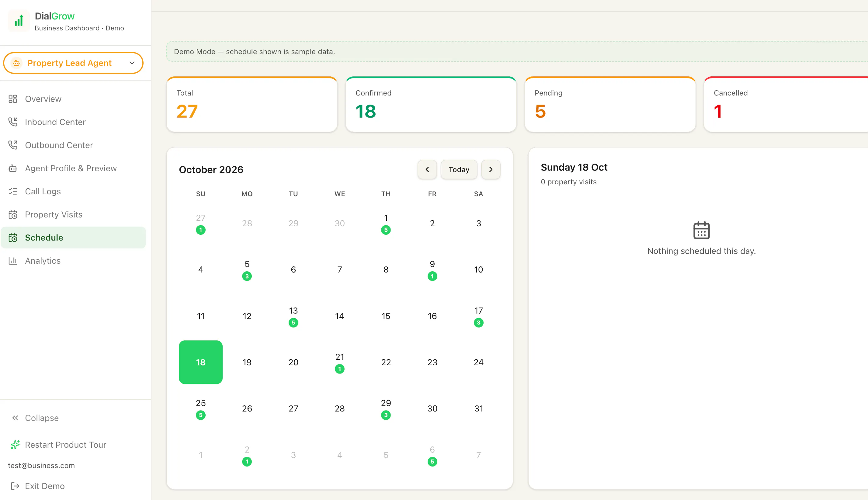Jump to Today in the calendar

point(459,169)
